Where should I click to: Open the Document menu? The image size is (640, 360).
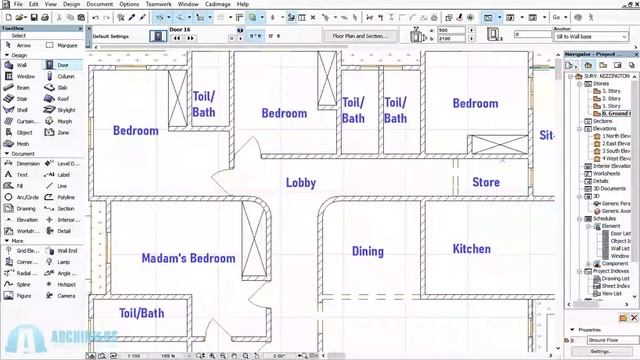(100, 4)
